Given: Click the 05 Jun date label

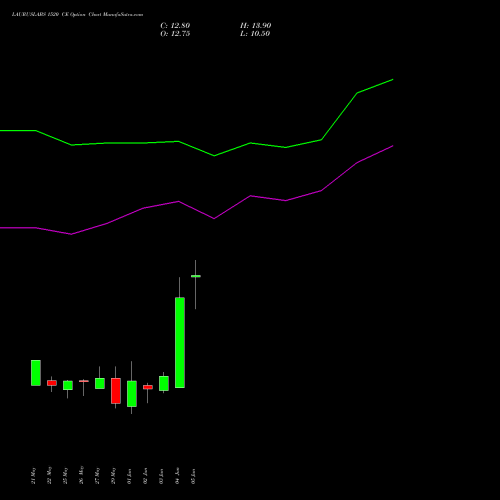Looking at the screenshot, I should pos(193,476).
